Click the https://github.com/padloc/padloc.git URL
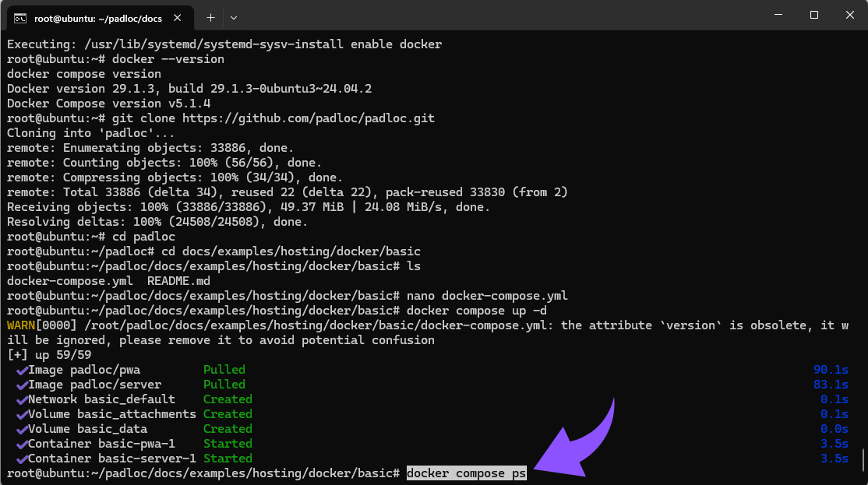The image size is (868, 485). [x=309, y=118]
